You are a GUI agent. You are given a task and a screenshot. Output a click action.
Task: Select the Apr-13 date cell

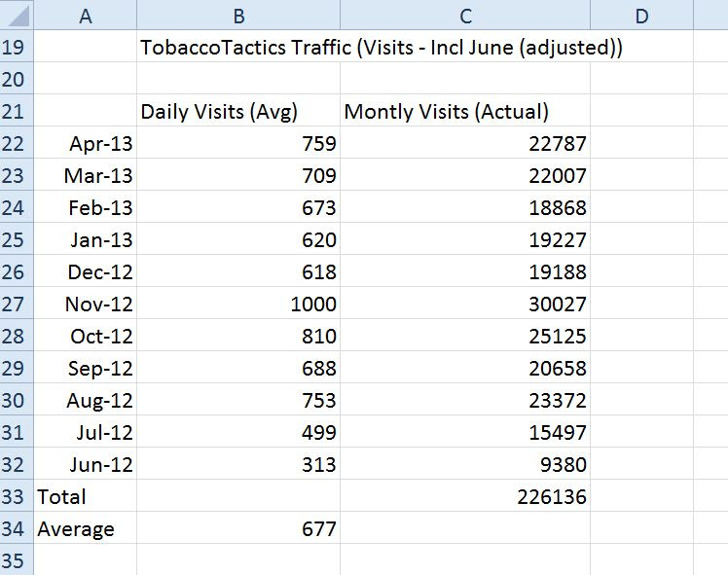point(86,143)
